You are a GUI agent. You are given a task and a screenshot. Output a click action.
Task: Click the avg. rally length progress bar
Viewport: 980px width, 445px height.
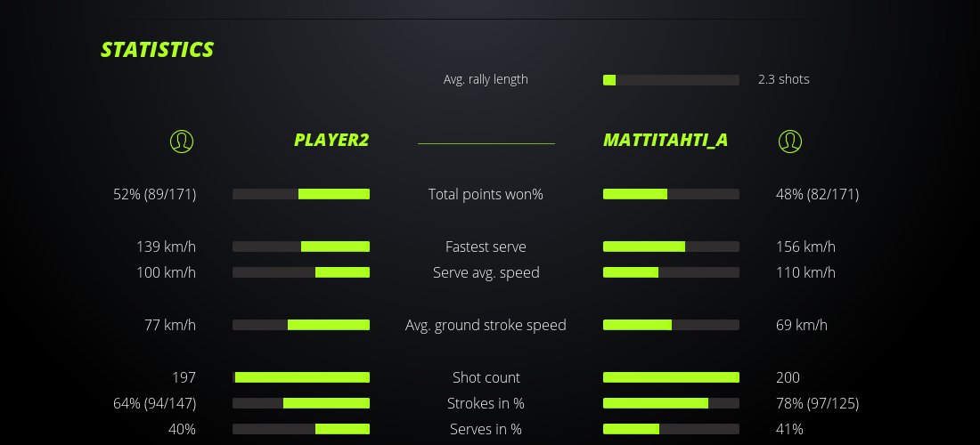pos(671,80)
